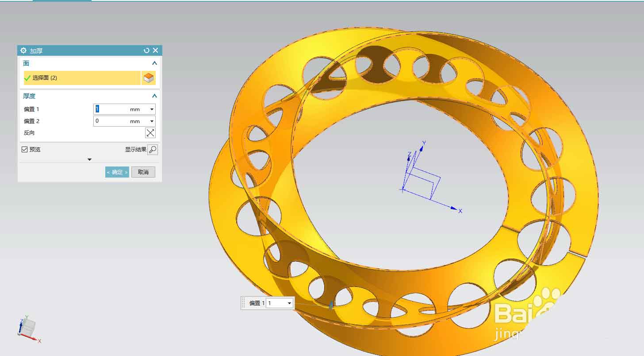Image resolution: width=644 pixels, height=356 pixels.
Task: Click the reverse direction (反向) icon
Action: [x=150, y=133]
